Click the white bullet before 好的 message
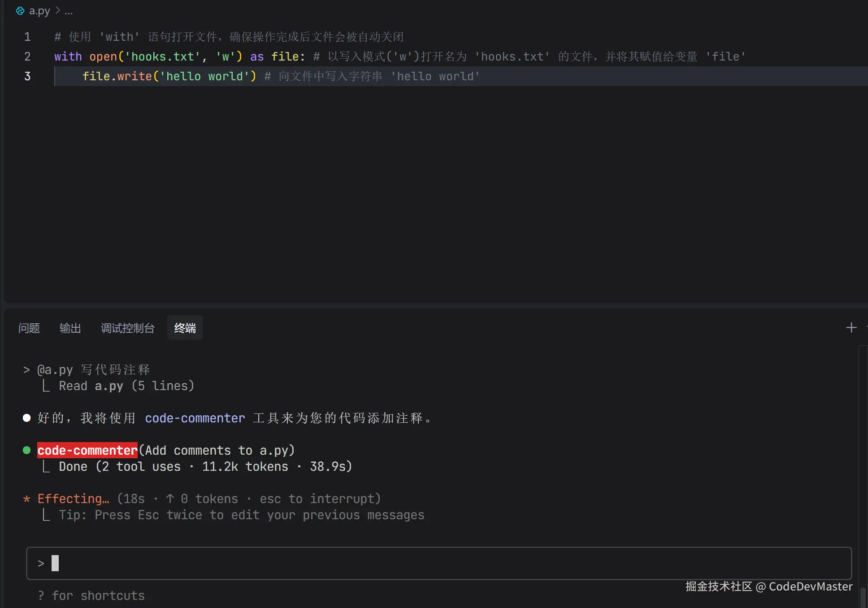This screenshot has height=608, width=868. [x=27, y=418]
